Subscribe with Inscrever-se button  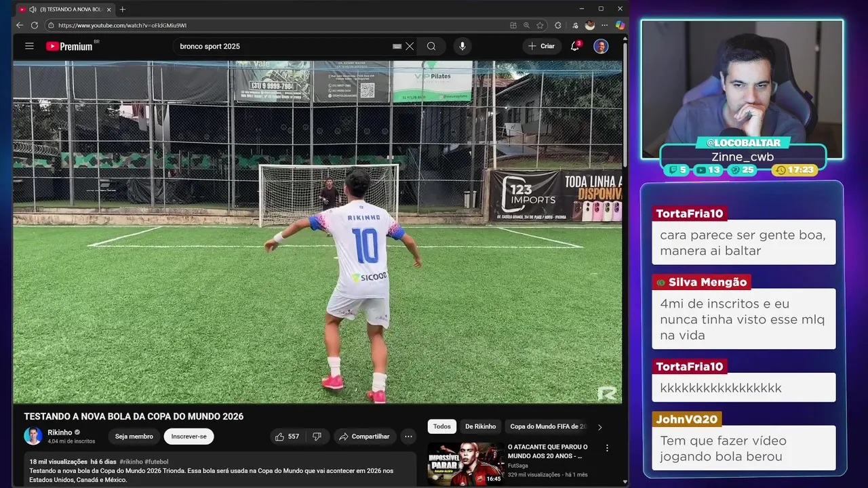[189, 436]
